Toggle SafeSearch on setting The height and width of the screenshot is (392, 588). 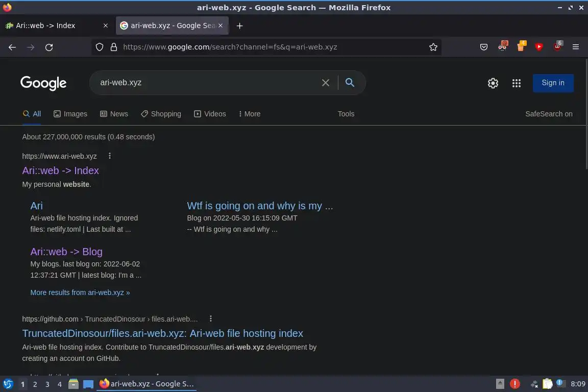[549, 114]
